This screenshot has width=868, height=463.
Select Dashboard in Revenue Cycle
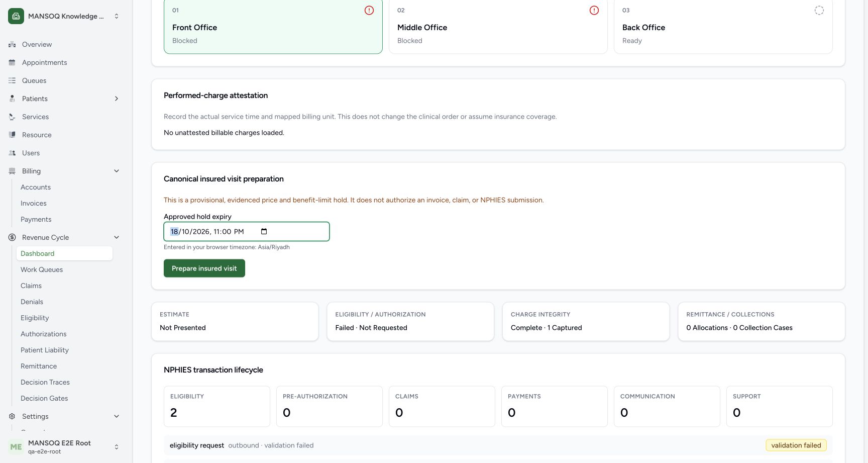[x=64, y=253]
